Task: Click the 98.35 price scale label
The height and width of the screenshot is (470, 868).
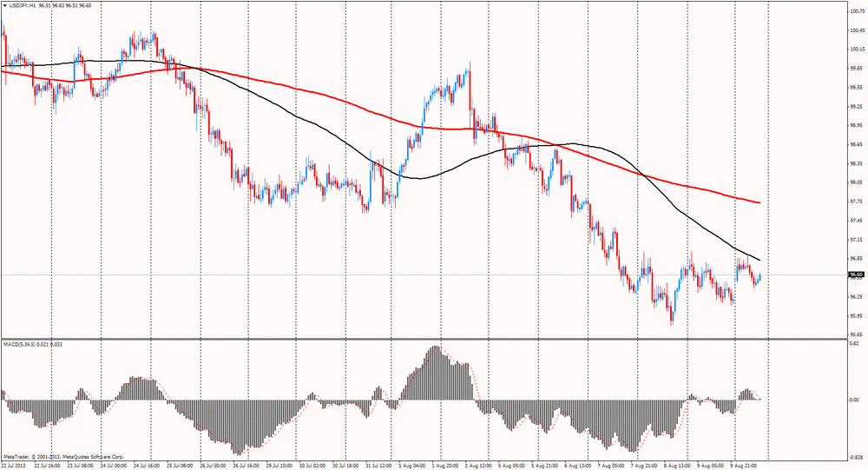Action: click(x=857, y=163)
